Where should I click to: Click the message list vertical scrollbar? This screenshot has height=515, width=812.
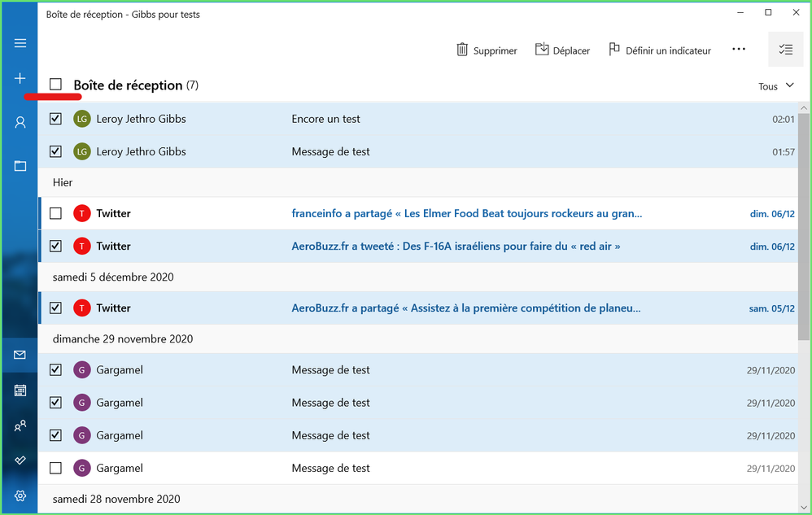804,228
